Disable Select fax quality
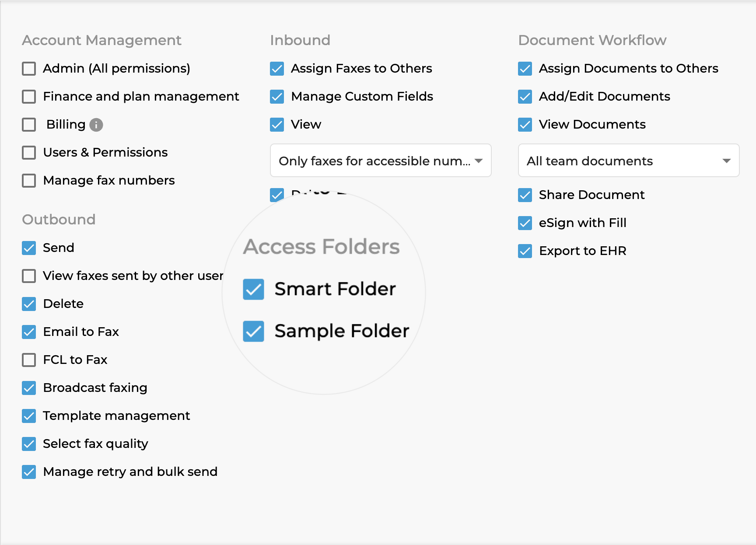Image resolution: width=756 pixels, height=545 pixels. pyautogui.click(x=28, y=444)
